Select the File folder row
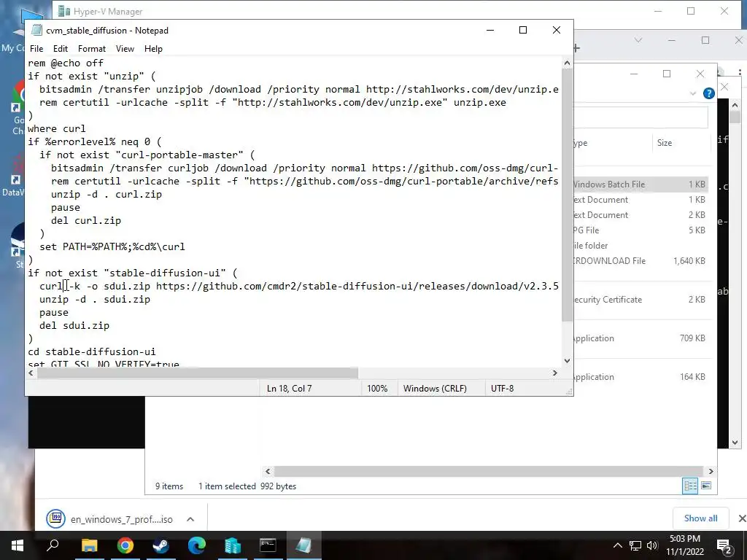The image size is (747, 560). click(x=640, y=245)
